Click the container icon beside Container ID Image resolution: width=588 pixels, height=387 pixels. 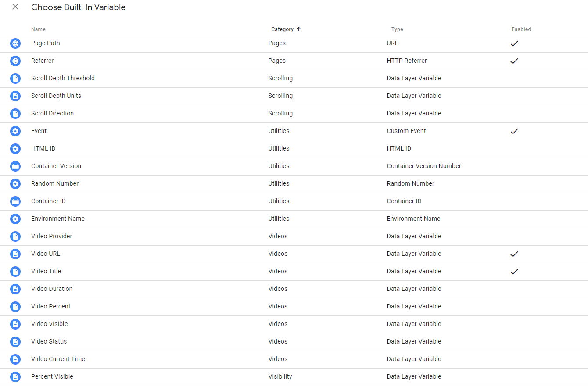pyautogui.click(x=15, y=201)
